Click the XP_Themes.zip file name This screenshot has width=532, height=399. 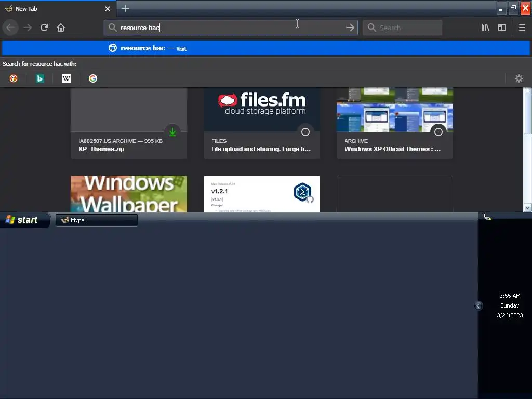[101, 149]
